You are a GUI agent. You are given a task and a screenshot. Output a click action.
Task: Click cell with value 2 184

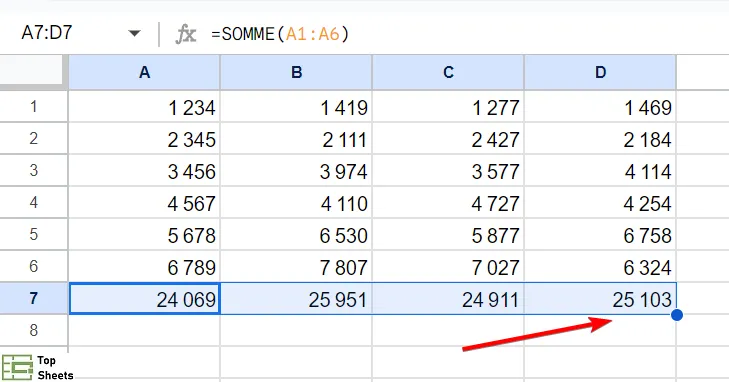(600, 138)
